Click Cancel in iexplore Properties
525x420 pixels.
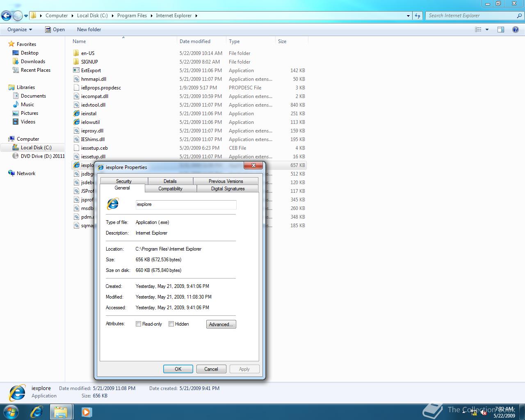coord(211,369)
